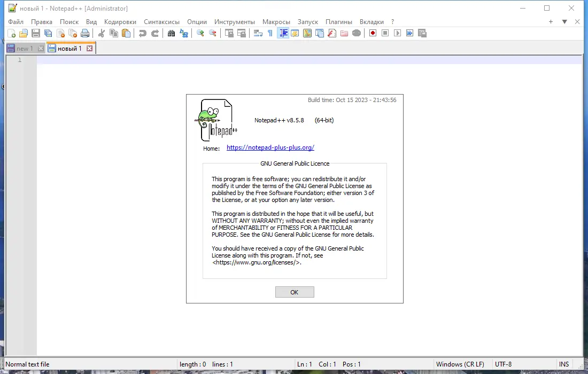Switch to the 'new 1' tab
588x374 pixels.
pos(25,48)
